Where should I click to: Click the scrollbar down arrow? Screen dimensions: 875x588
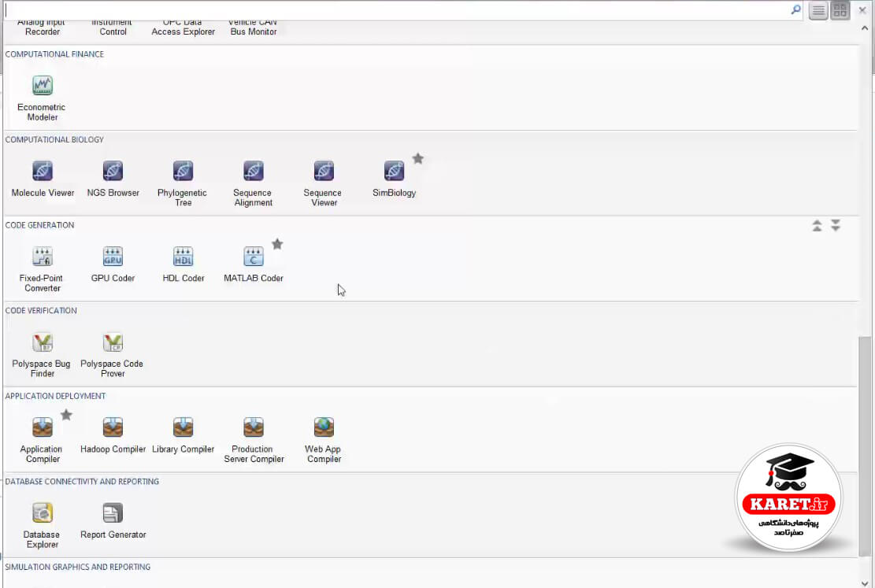click(x=865, y=583)
